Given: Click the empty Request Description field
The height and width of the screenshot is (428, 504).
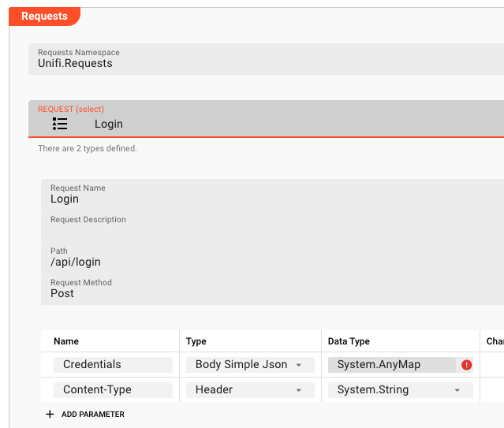Looking at the screenshot, I should tap(272, 226).
